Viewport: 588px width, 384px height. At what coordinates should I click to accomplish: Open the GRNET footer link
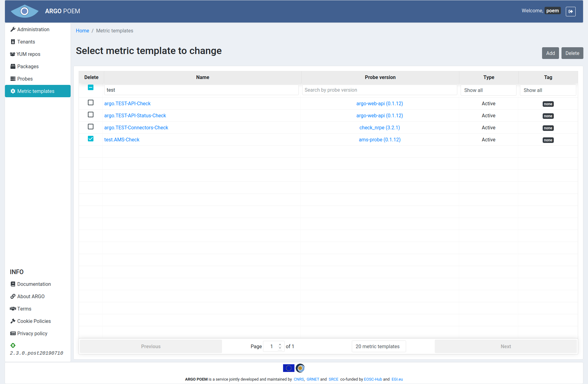click(313, 379)
